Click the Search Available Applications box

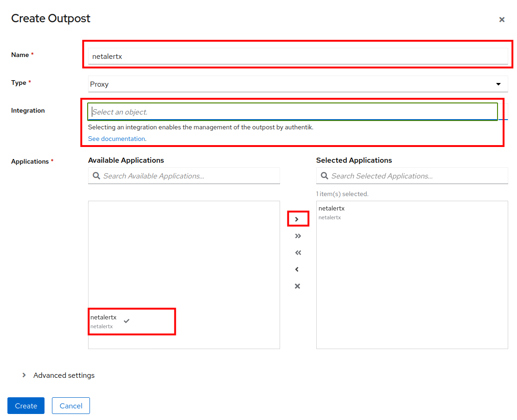(190, 176)
